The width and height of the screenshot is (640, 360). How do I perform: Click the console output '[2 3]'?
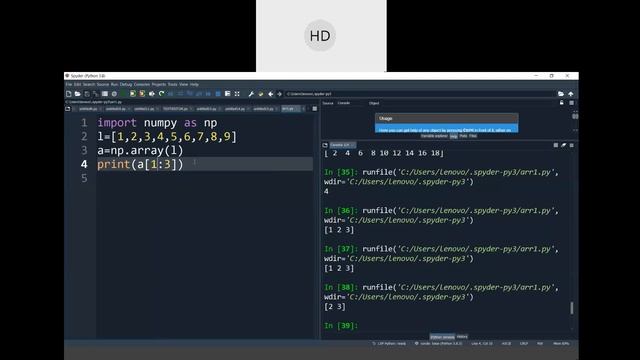335,307
